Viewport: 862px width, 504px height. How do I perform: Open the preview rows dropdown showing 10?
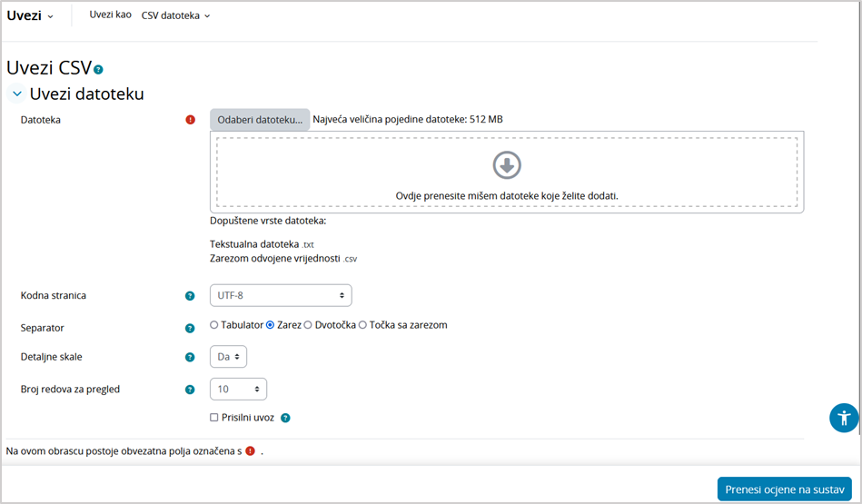click(238, 390)
